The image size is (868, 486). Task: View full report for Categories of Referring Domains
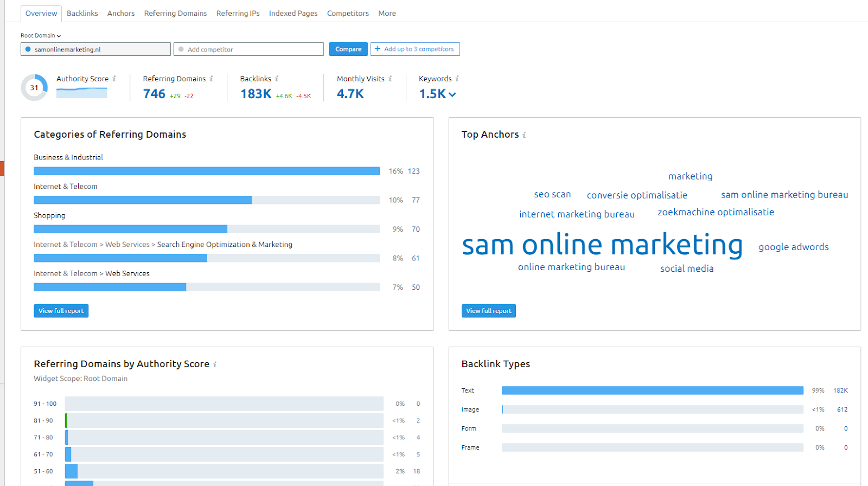(61, 311)
